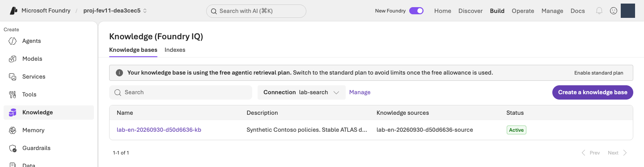
Task: Click the Knowledge sources column header
Action: click(402, 113)
